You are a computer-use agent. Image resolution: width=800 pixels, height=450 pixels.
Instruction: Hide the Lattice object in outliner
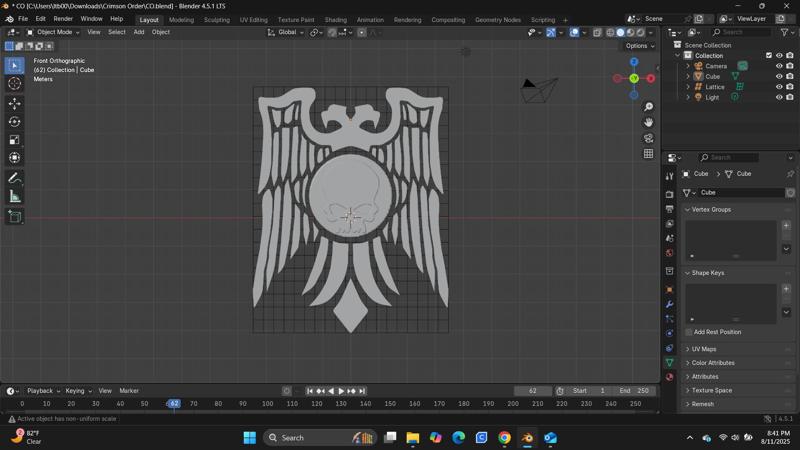coord(779,87)
